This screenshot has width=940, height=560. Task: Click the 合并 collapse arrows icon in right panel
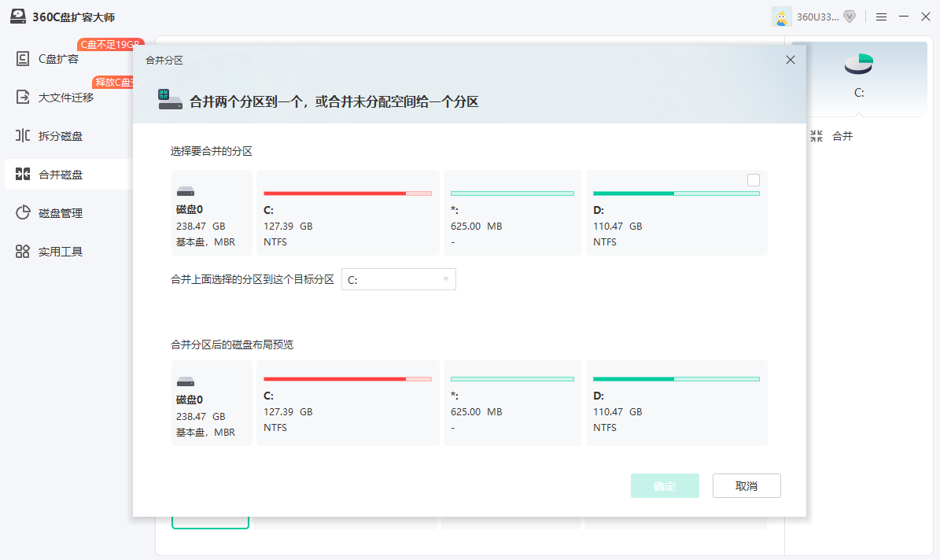pos(817,136)
